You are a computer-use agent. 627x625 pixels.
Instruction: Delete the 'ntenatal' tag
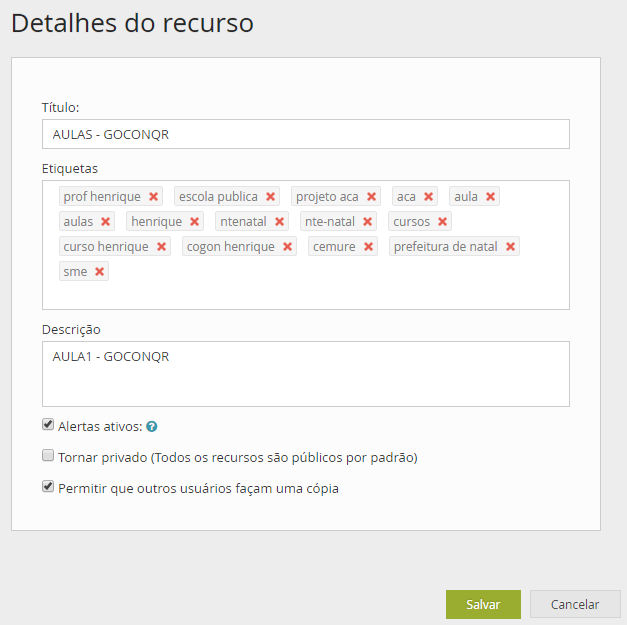[x=279, y=222]
